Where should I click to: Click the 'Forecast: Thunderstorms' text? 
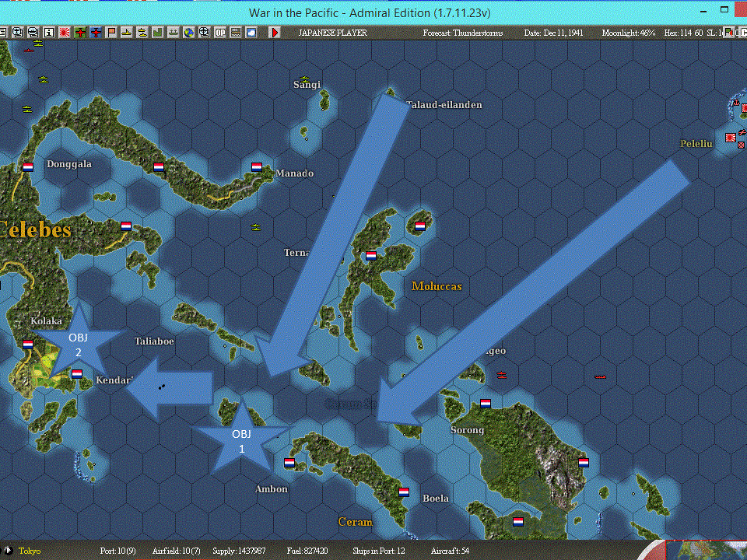coord(462,33)
